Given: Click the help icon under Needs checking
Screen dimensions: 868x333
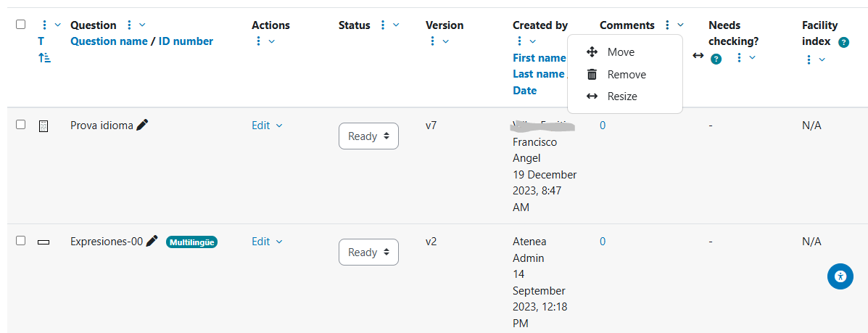Looking at the screenshot, I should click(716, 59).
